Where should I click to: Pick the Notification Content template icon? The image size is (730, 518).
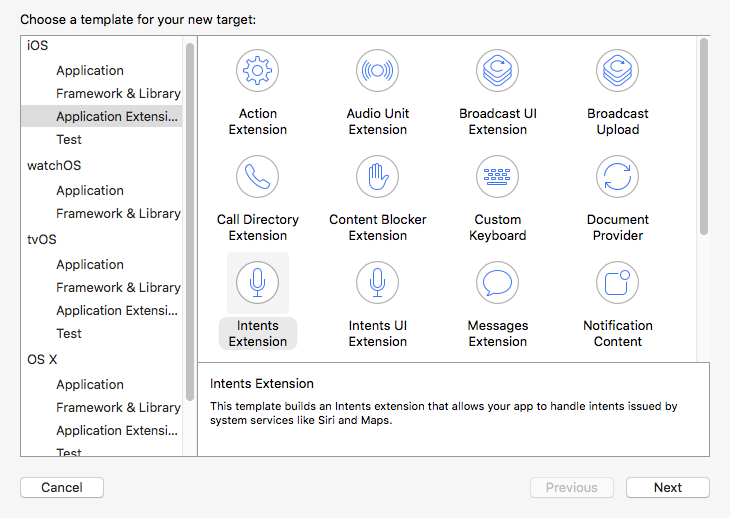(x=618, y=283)
